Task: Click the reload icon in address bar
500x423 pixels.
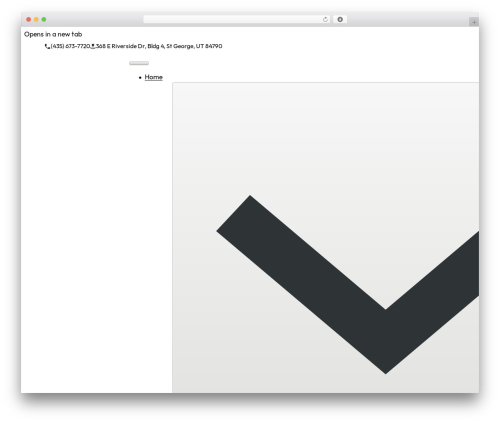Action: tap(325, 20)
